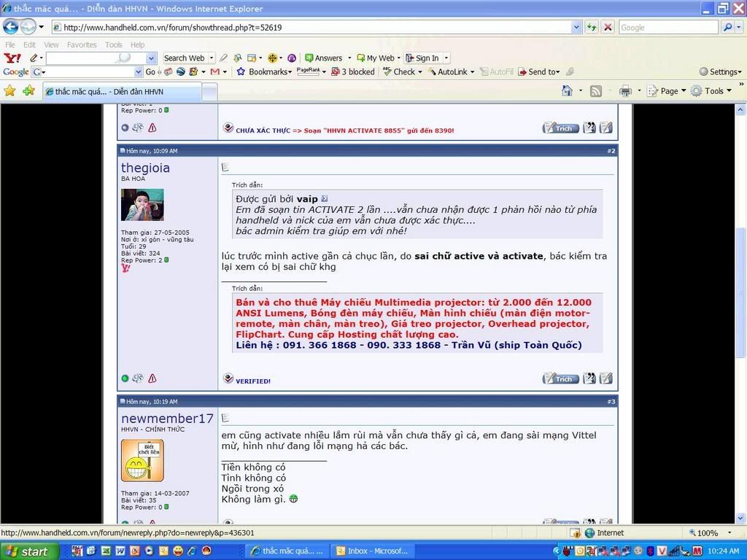Click the report warning icon in the first post

click(x=152, y=128)
